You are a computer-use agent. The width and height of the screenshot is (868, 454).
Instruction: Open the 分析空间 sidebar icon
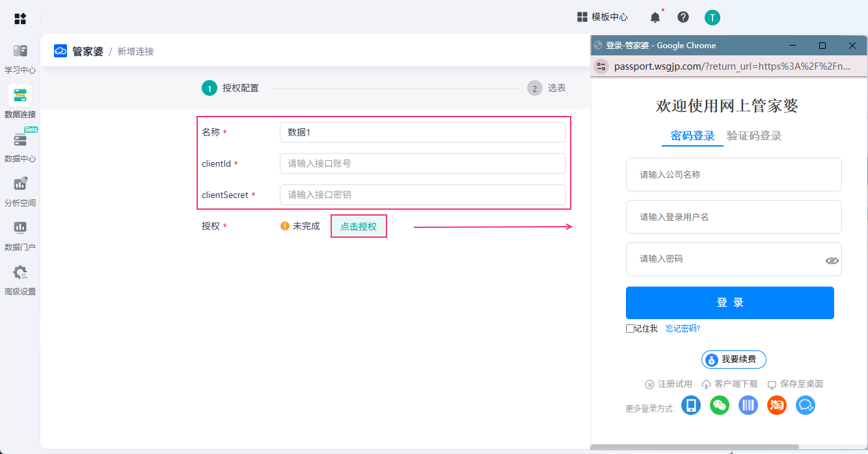point(20,184)
